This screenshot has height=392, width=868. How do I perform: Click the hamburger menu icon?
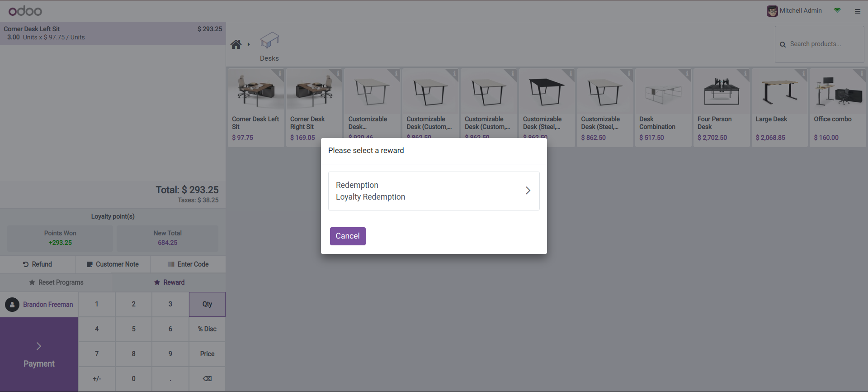click(x=857, y=11)
